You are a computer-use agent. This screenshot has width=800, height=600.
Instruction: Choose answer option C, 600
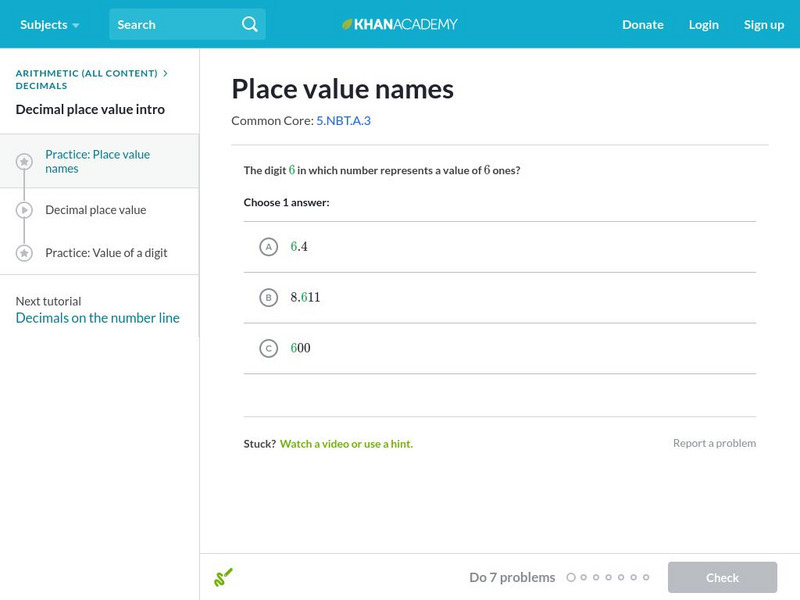[x=268, y=348]
